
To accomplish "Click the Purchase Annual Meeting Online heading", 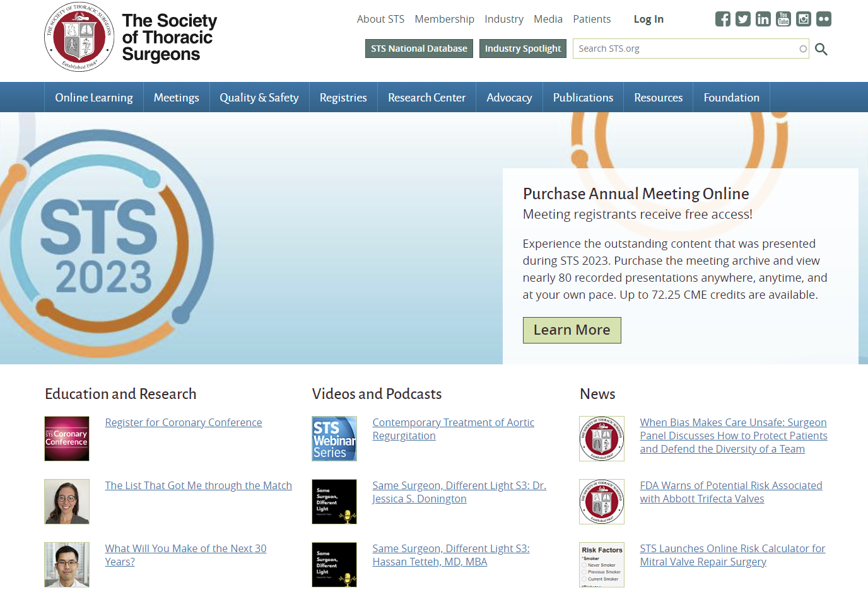I will tap(636, 194).
